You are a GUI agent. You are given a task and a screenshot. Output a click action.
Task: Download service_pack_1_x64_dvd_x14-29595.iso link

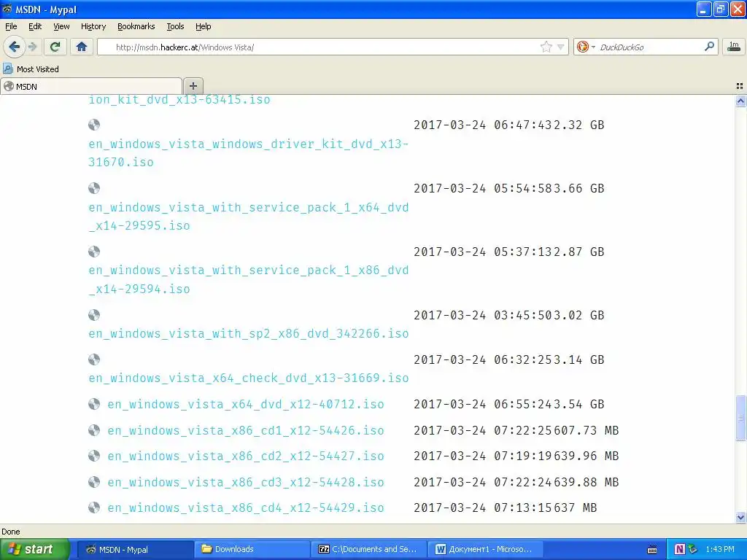248,216
